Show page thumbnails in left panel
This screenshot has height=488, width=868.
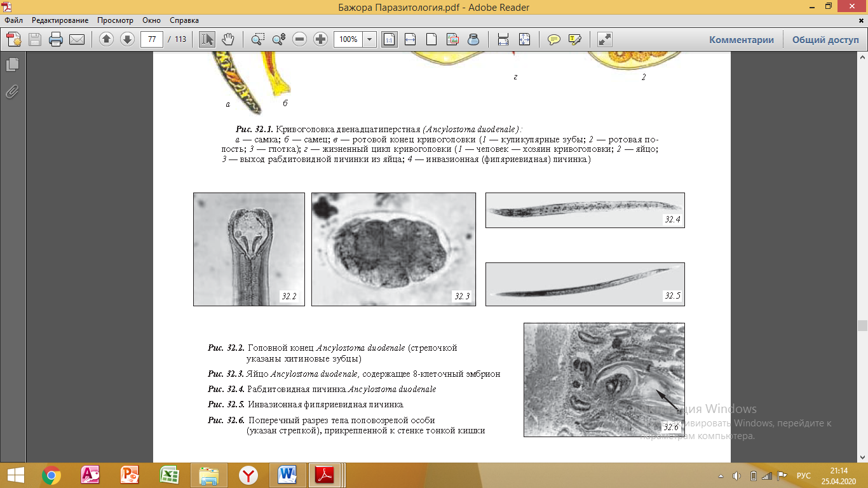tap(12, 65)
